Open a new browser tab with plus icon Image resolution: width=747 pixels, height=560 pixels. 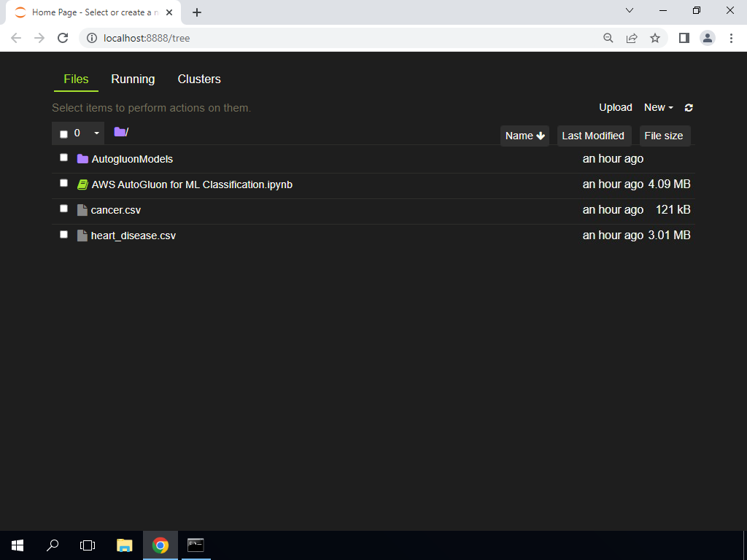[197, 13]
